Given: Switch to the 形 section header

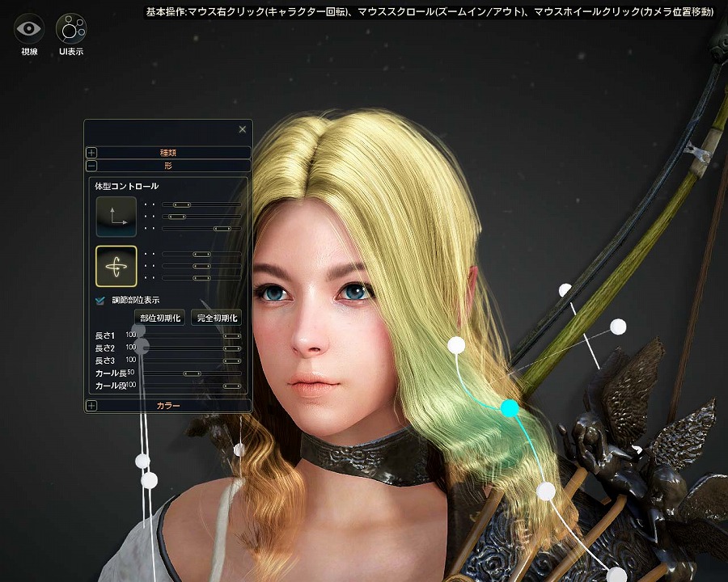Looking at the screenshot, I should coord(167,166).
